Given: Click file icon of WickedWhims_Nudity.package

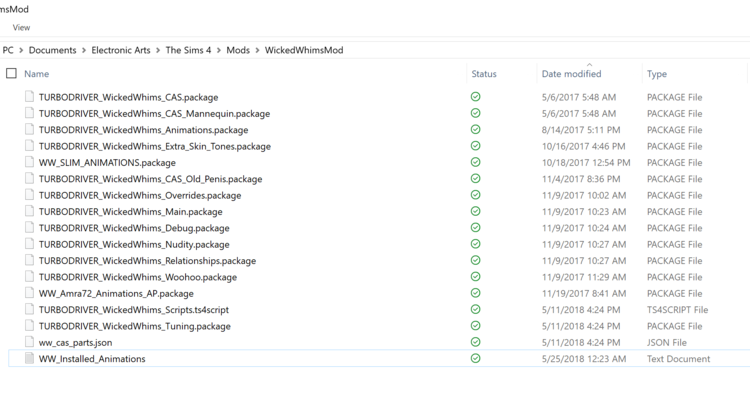Looking at the screenshot, I should point(29,244).
